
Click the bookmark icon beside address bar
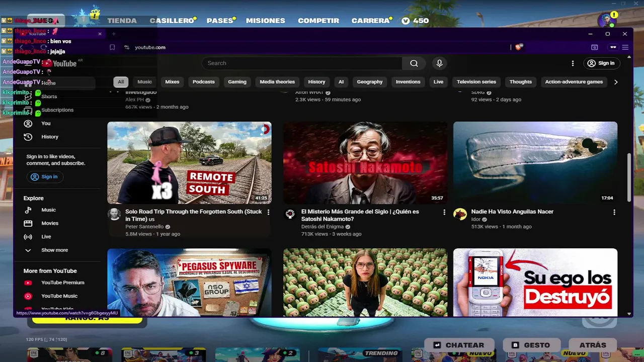pos(112,47)
